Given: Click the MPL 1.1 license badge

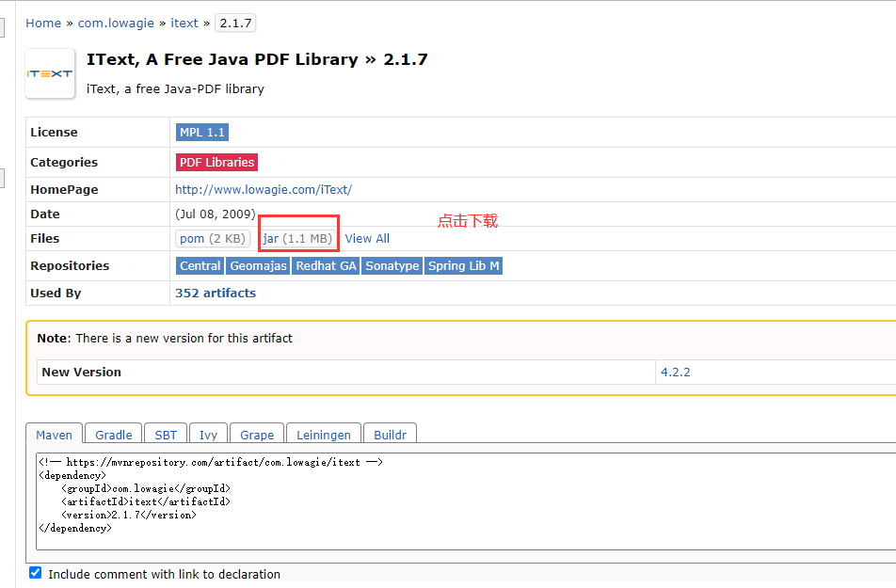Looking at the screenshot, I should pos(201,132).
